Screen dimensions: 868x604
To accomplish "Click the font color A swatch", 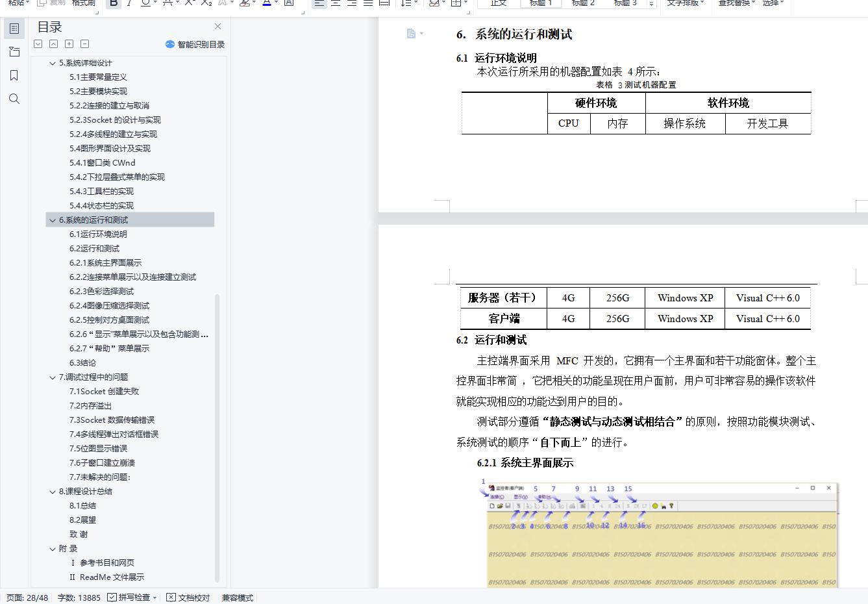I will 266,3.
